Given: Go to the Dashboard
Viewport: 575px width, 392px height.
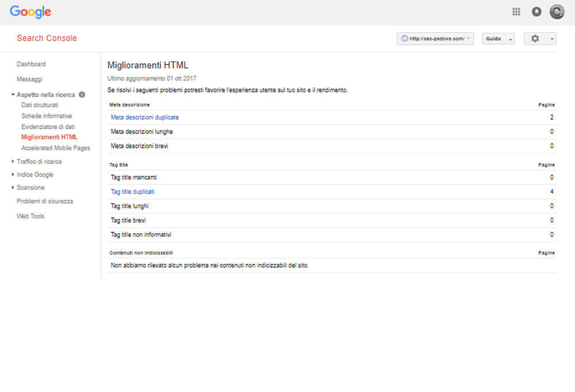Looking at the screenshot, I should coord(31,64).
